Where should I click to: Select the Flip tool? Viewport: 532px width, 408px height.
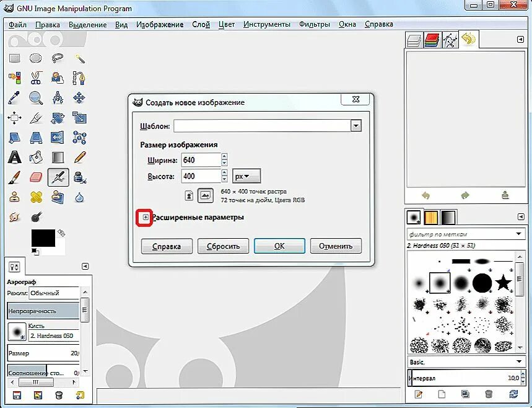pos(58,138)
